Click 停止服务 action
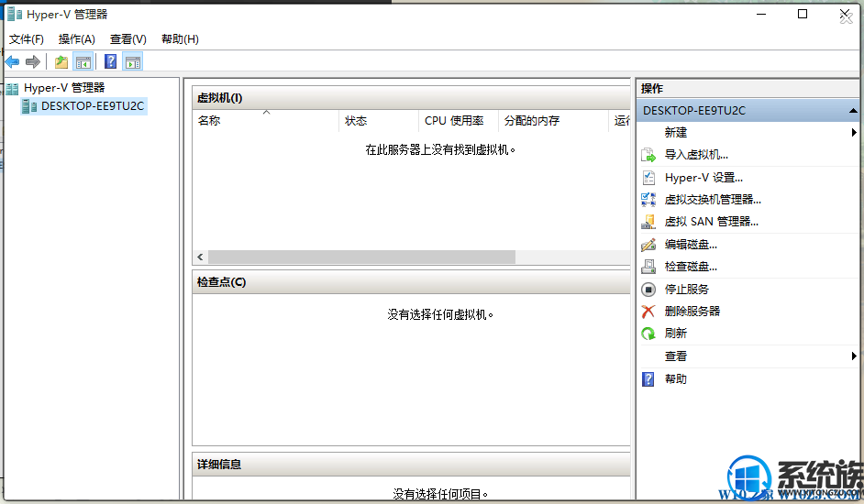Screen dimensions: 864x504 (x=687, y=290)
